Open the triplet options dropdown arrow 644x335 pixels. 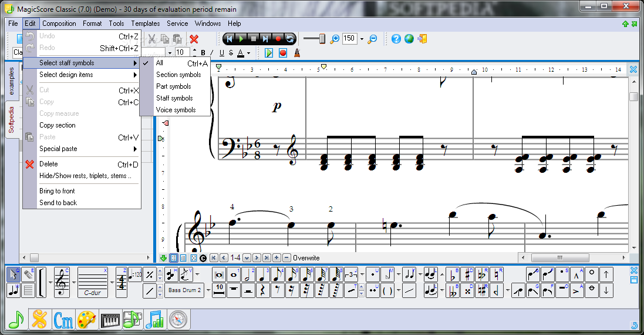click(x=362, y=274)
